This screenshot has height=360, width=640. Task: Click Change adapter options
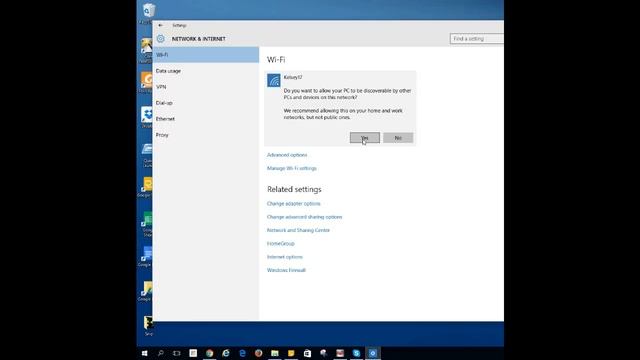tap(294, 204)
